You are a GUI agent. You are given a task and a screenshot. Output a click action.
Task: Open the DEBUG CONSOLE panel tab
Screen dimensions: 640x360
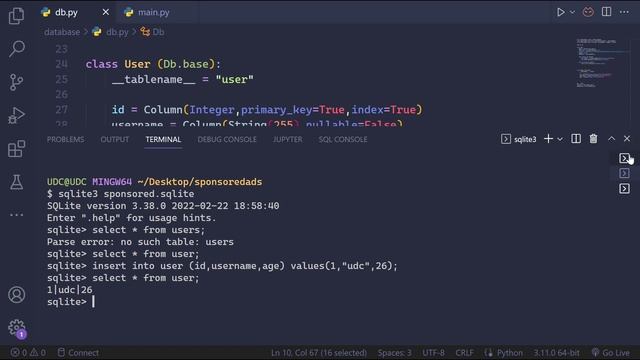(x=227, y=139)
